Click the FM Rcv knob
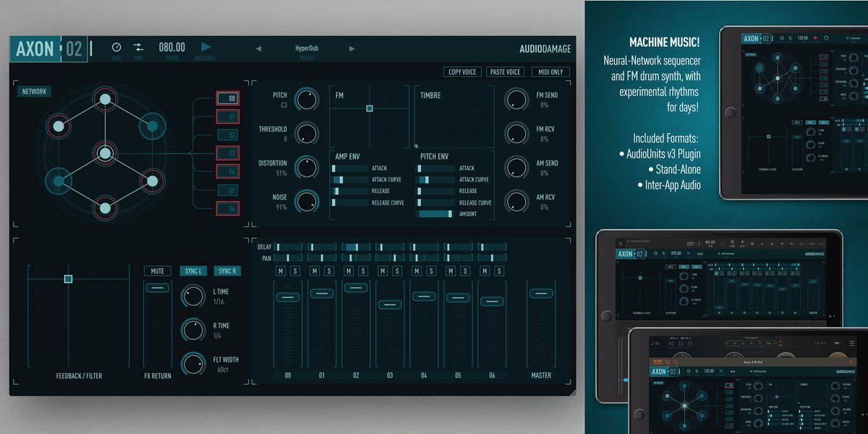 pyautogui.click(x=516, y=132)
